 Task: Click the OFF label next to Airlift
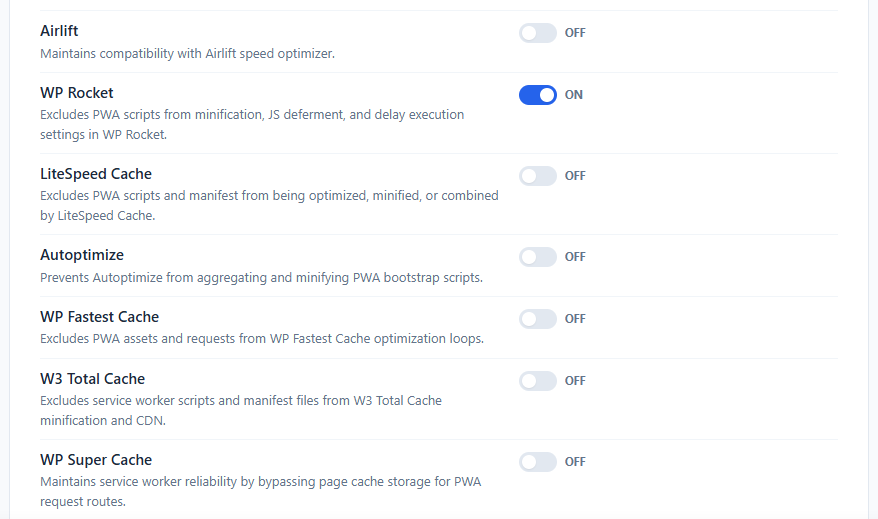[575, 33]
